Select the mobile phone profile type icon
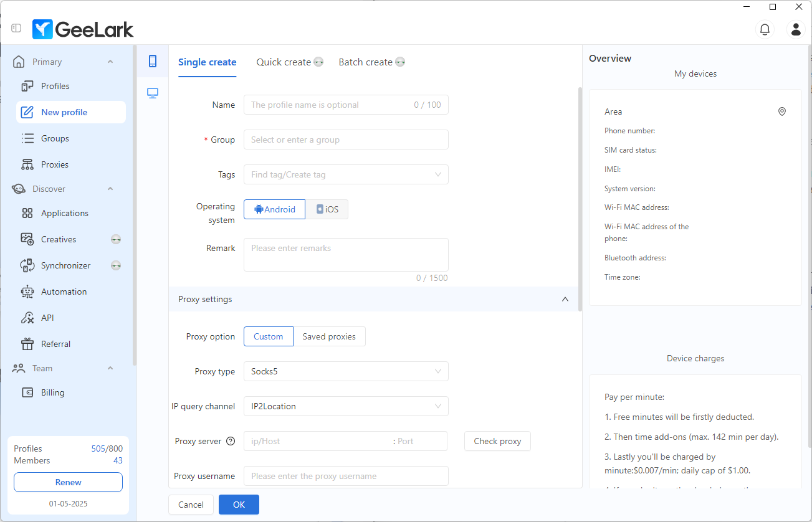The image size is (812, 522). click(x=153, y=61)
